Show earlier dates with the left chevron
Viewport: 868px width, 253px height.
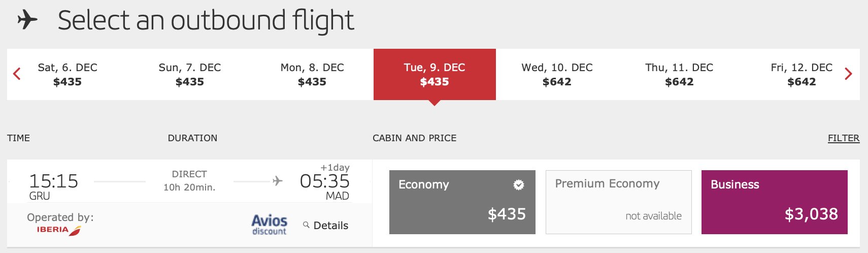coord(17,74)
